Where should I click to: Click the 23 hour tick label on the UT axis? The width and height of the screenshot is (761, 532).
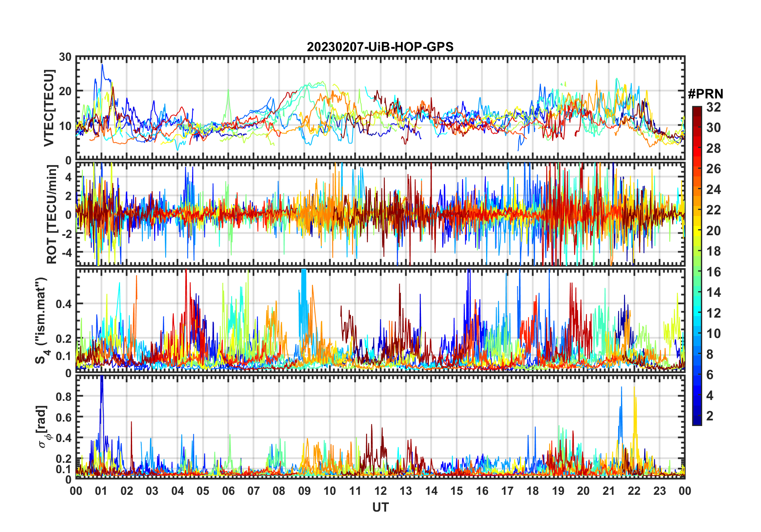[659, 491]
